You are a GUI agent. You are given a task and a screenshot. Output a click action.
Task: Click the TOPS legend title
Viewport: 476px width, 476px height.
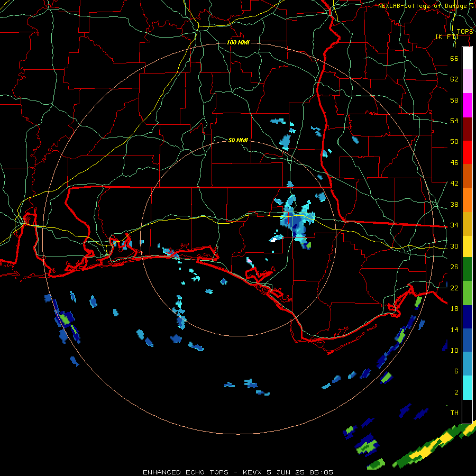(465, 32)
